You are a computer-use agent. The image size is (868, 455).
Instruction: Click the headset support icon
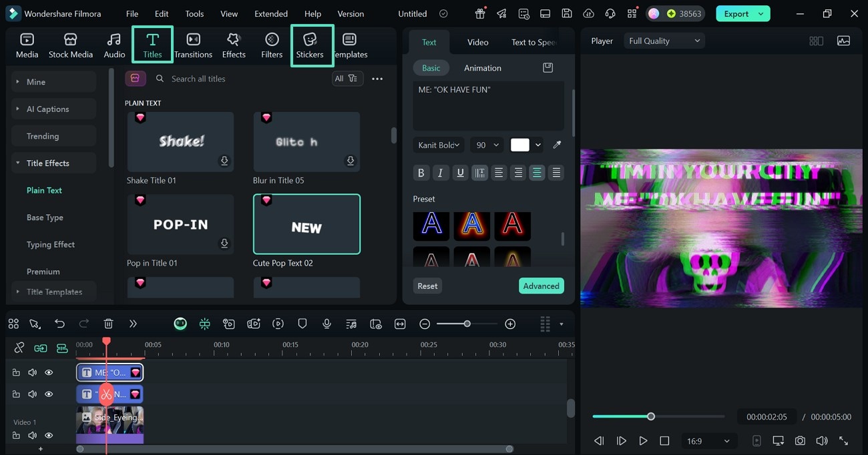pos(610,13)
